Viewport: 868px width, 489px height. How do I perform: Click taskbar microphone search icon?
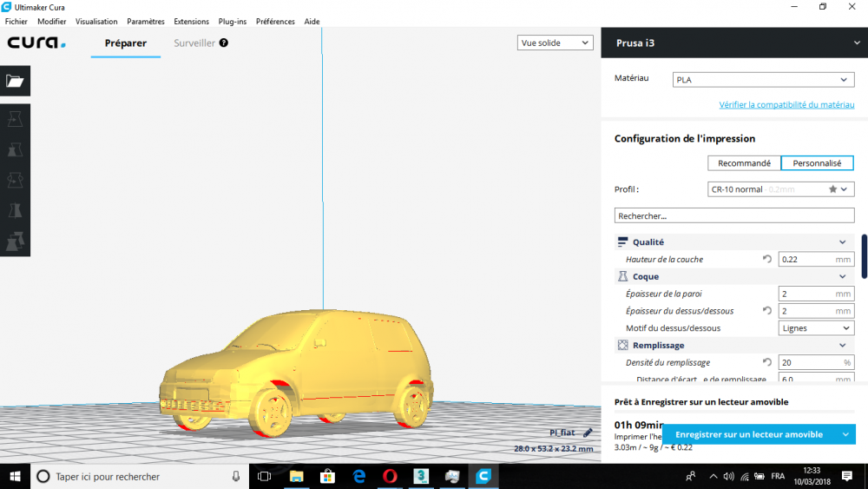(x=236, y=476)
